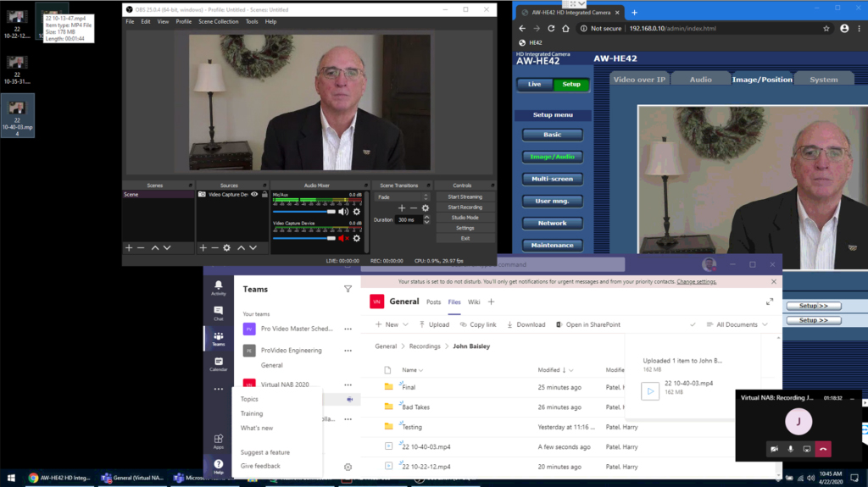This screenshot has width=868, height=487.
Task: Open camera Maintenance setup menu
Action: [x=552, y=245]
